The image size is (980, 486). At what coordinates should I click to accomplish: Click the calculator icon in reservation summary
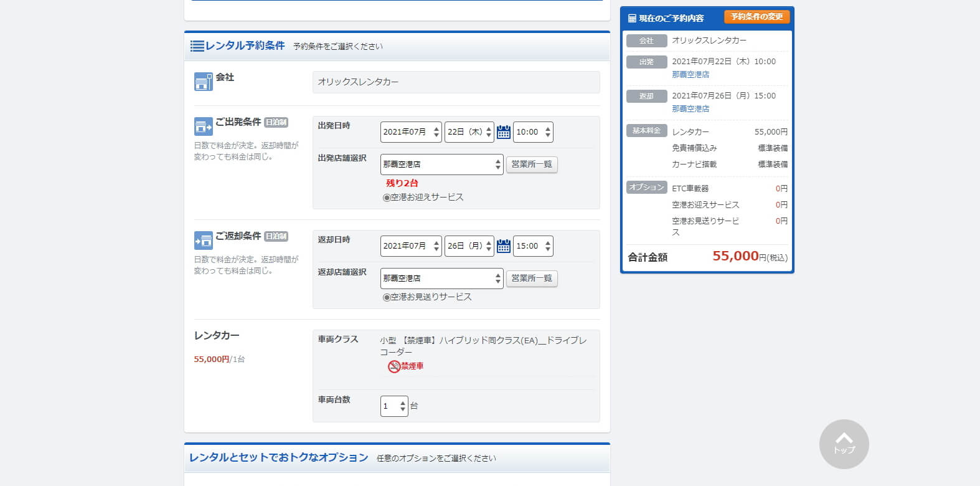(632, 19)
